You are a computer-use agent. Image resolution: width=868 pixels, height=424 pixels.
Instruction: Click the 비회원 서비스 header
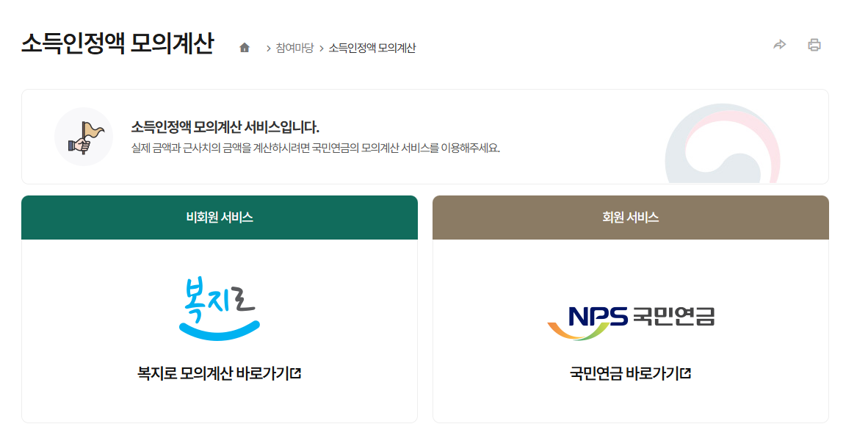[x=220, y=218]
